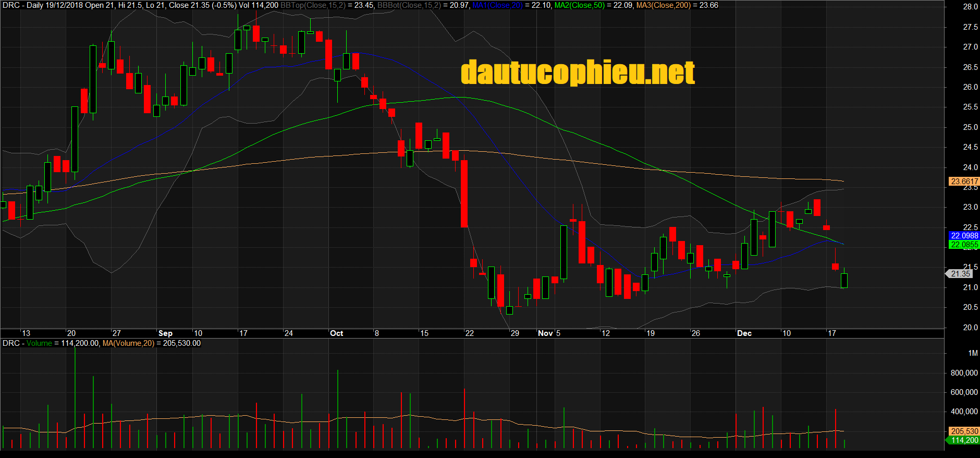Click the 27.0 price axis label
980x458 pixels.
[970, 47]
